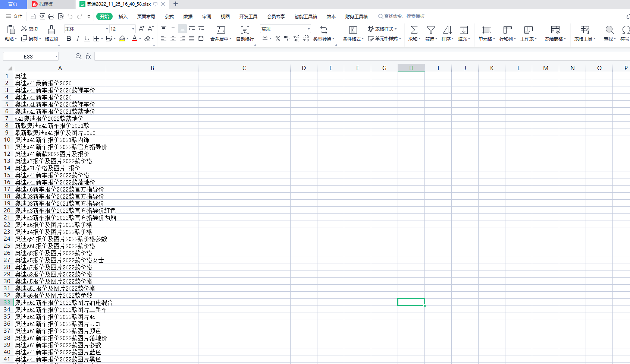The width and height of the screenshot is (630, 364).
Task: Expand the quick access toolbar customize arrow
Action: [x=89, y=16]
